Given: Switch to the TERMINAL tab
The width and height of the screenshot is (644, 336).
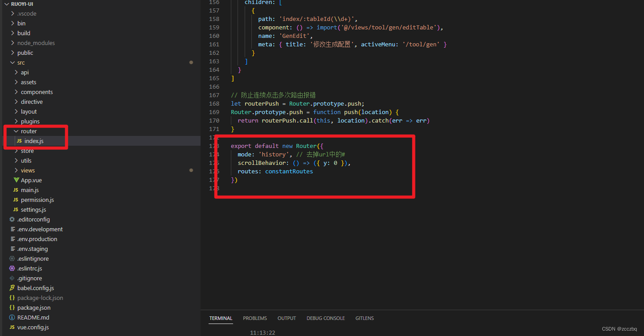Looking at the screenshot, I should point(221,318).
